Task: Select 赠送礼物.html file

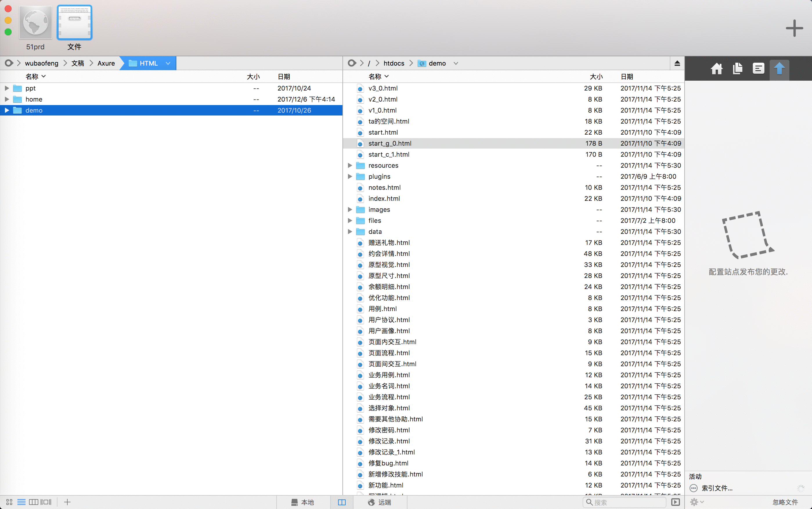Action: (x=513, y=243)
